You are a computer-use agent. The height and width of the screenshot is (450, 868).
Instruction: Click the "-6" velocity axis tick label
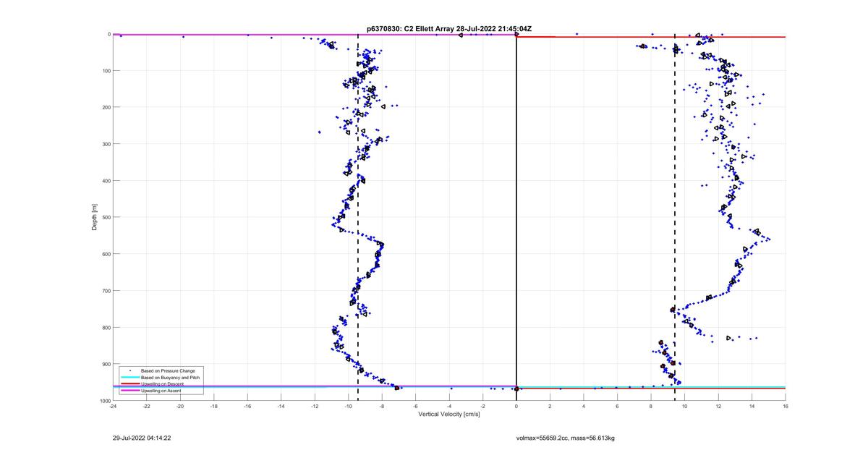tap(416, 407)
